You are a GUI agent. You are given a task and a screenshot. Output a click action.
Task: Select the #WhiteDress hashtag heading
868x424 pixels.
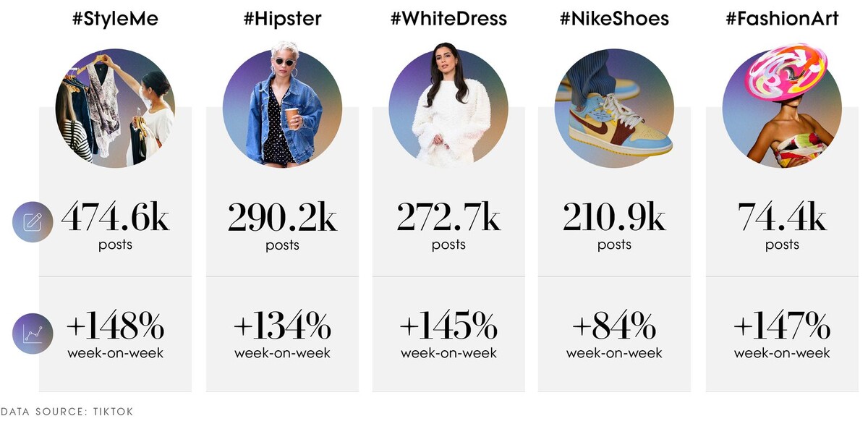coord(448,20)
